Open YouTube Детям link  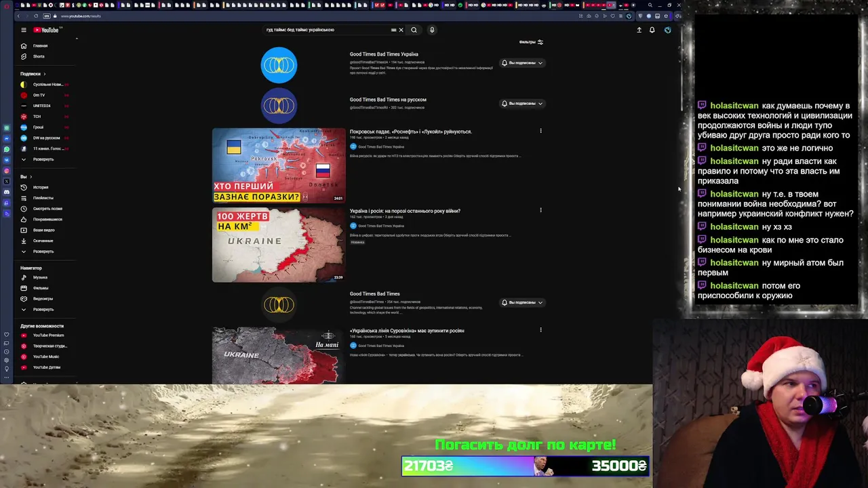pos(46,367)
